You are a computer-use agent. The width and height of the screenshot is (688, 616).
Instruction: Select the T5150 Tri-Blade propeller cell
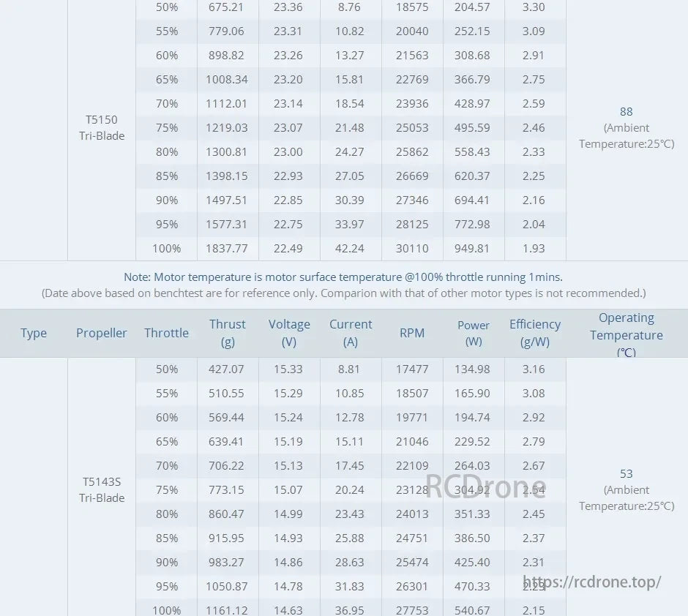click(x=102, y=127)
